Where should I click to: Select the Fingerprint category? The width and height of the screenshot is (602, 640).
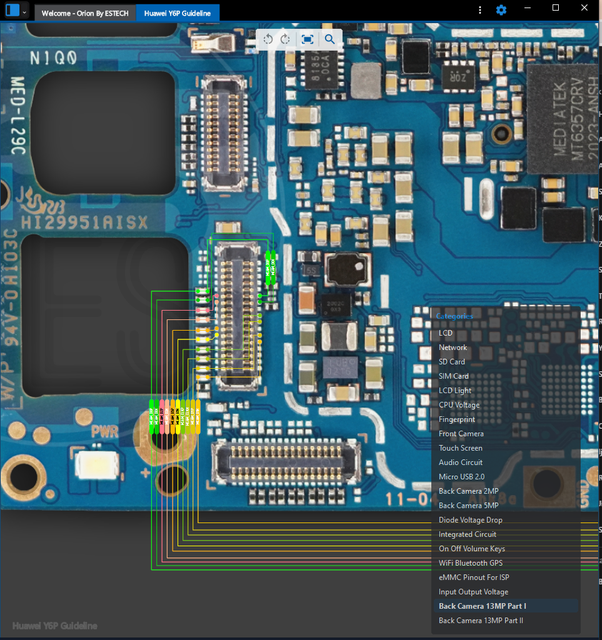pos(457,420)
